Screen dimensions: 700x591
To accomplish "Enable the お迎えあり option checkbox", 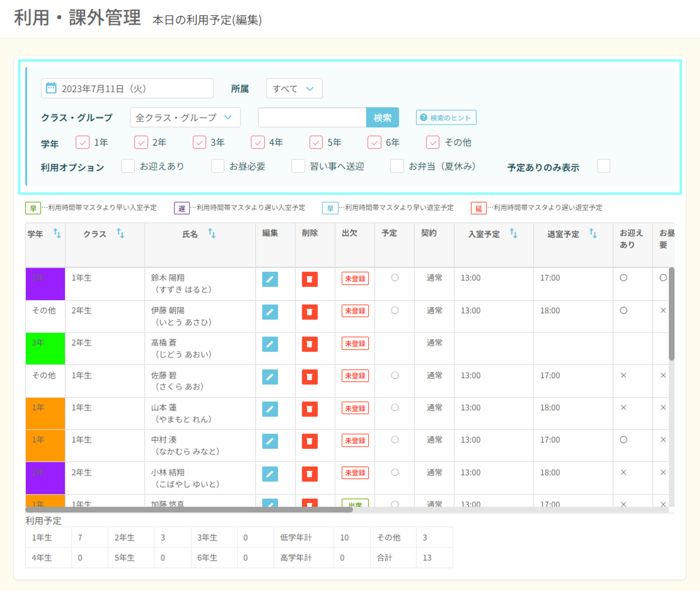I will pos(128,166).
